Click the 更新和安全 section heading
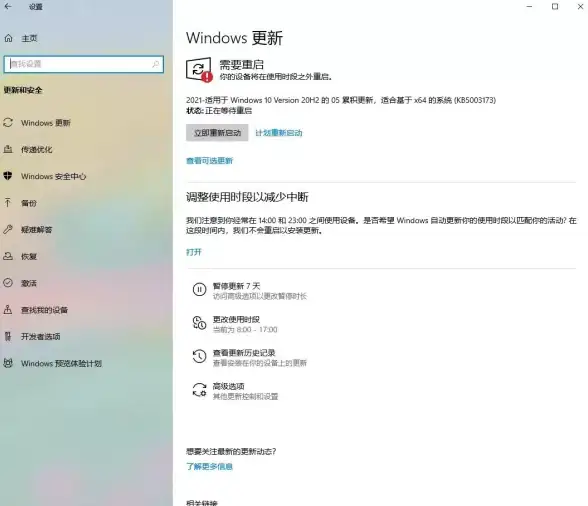 23,90
